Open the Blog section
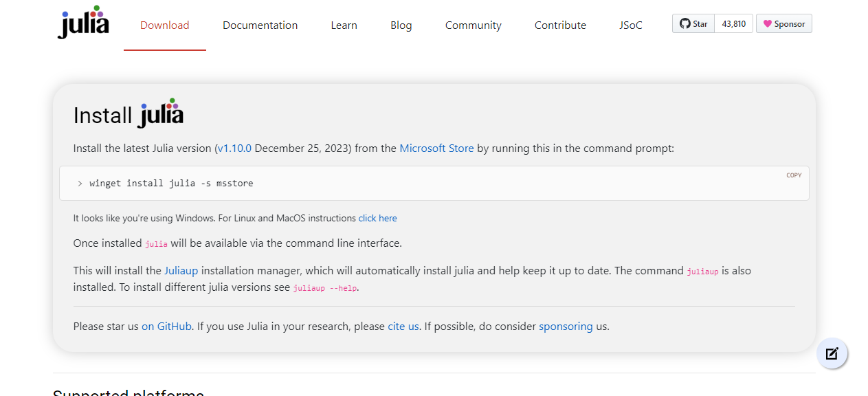The image size is (868, 396). pos(401,25)
